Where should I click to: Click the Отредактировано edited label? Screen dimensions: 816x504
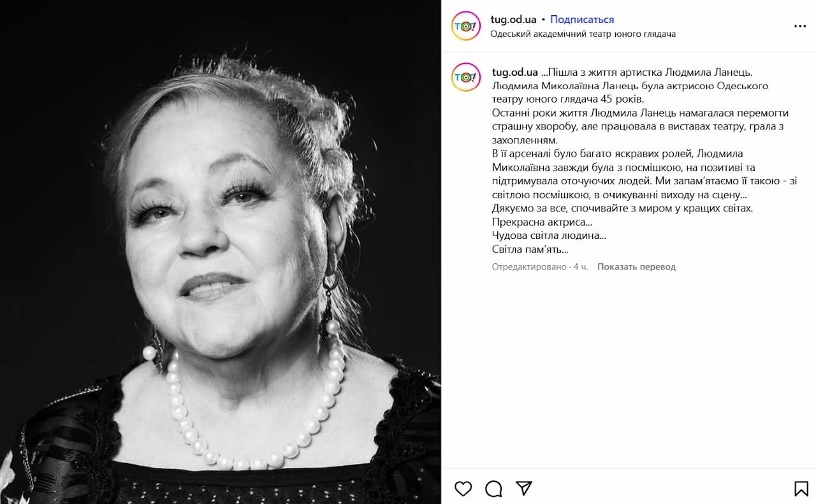[529, 267]
